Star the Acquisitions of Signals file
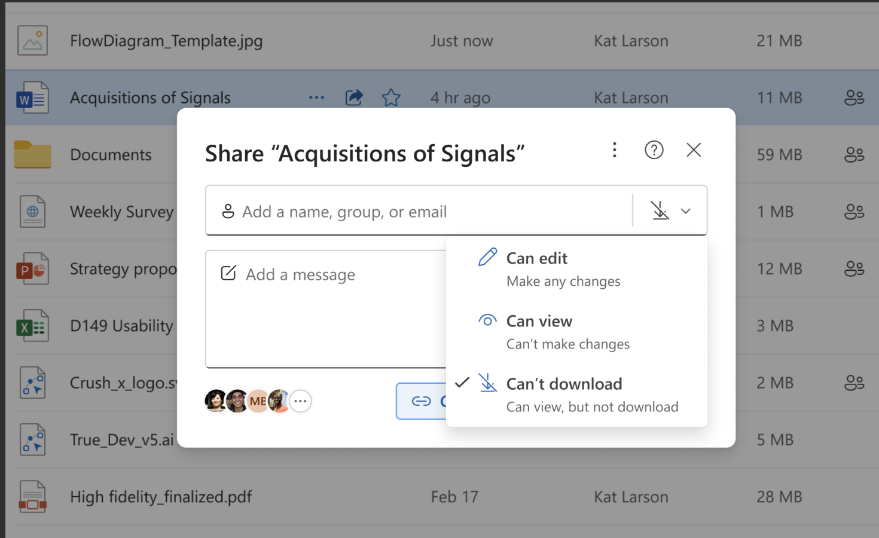 pyautogui.click(x=391, y=98)
